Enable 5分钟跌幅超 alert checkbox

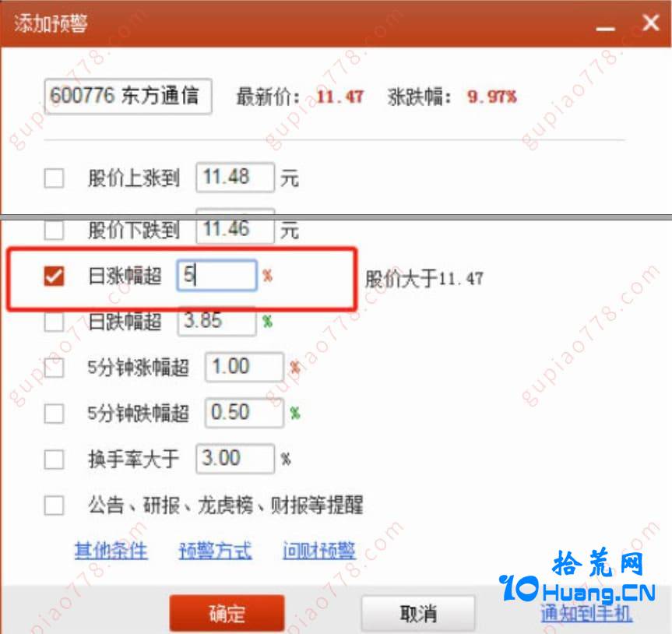54,414
